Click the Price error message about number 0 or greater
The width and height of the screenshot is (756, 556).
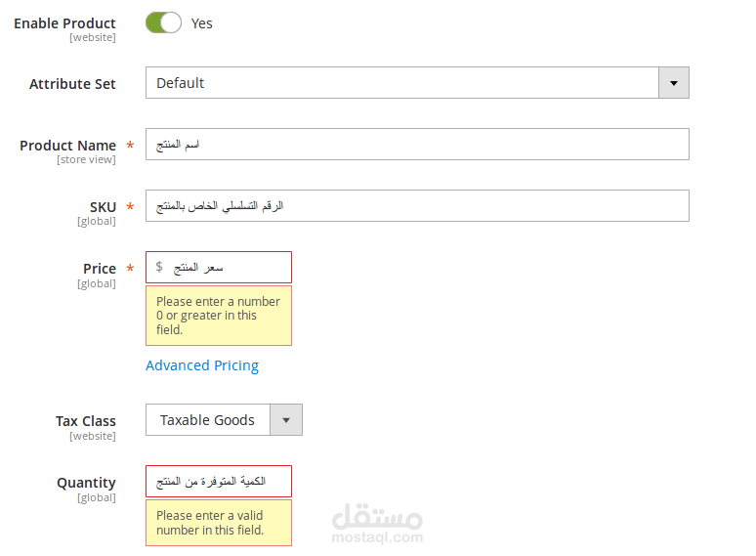tap(219, 316)
